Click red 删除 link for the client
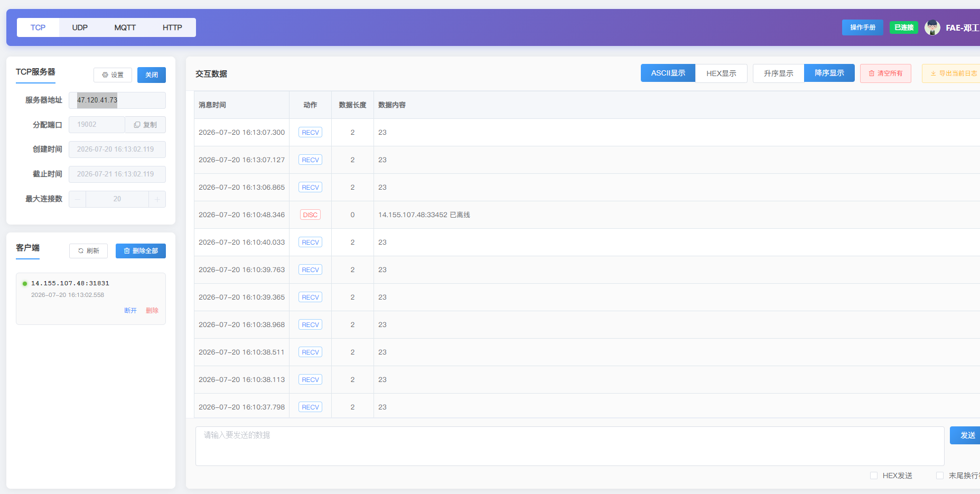The height and width of the screenshot is (494, 980). [x=152, y=311]
